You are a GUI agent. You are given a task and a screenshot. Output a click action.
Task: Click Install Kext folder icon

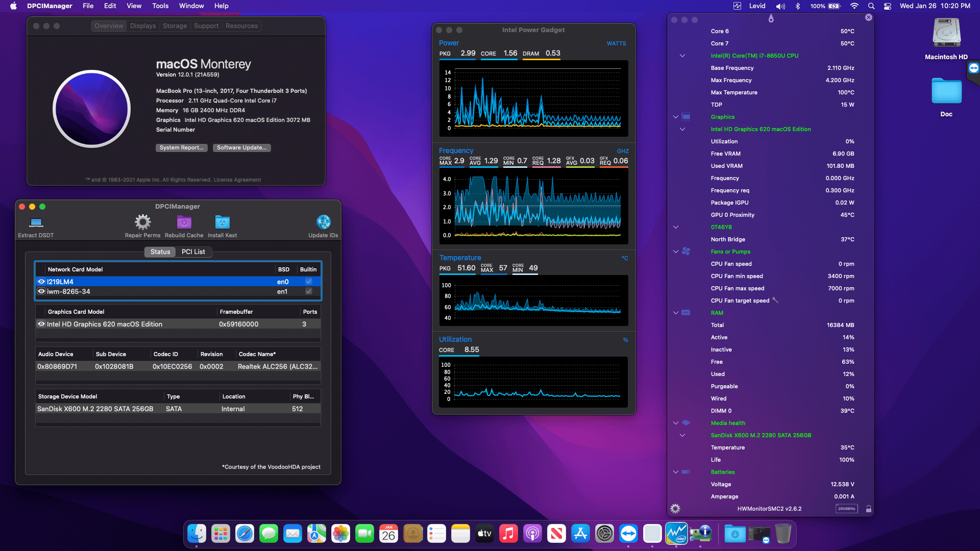(x=222, y=222)
